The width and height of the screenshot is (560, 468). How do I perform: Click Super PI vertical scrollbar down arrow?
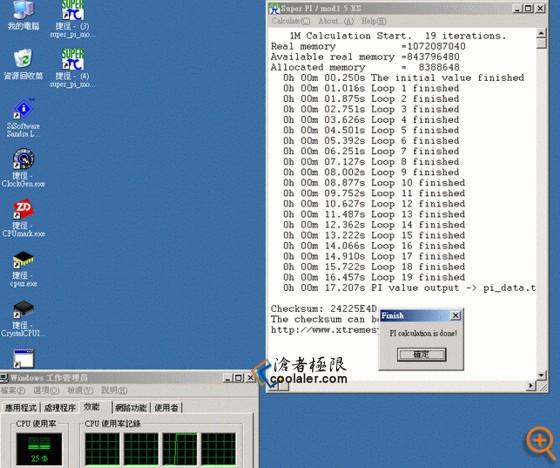[x=541, y=375]
